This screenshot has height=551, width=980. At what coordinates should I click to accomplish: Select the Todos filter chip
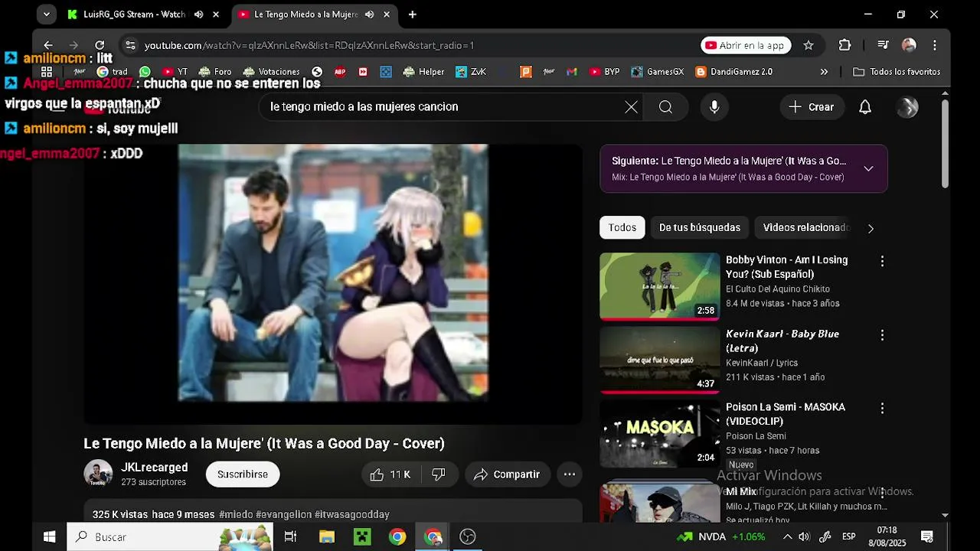622,227
